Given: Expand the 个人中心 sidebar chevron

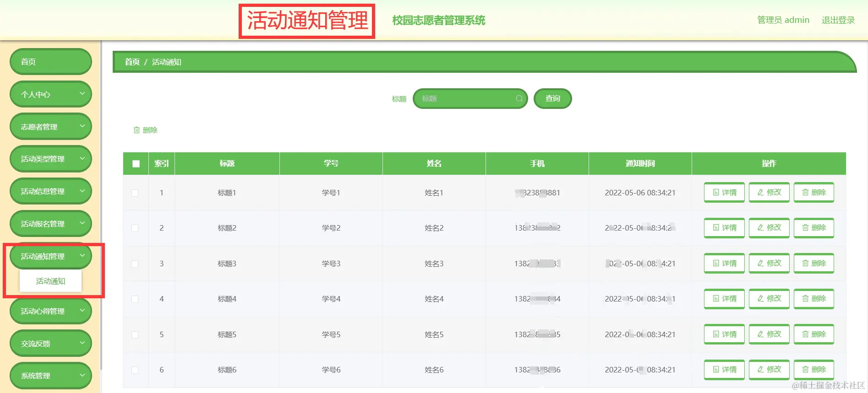Looking at the screenshot, I should click(x=82, y=94).
